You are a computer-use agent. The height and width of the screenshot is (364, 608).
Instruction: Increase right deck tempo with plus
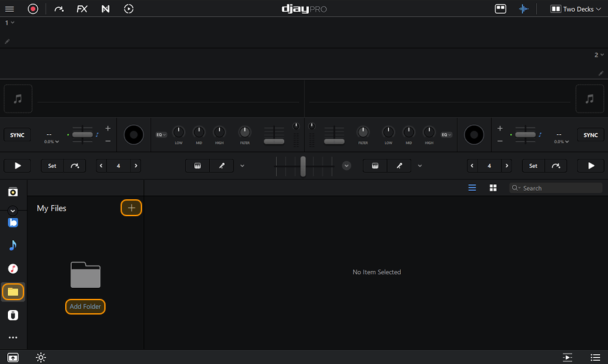[x=500, y=128]
